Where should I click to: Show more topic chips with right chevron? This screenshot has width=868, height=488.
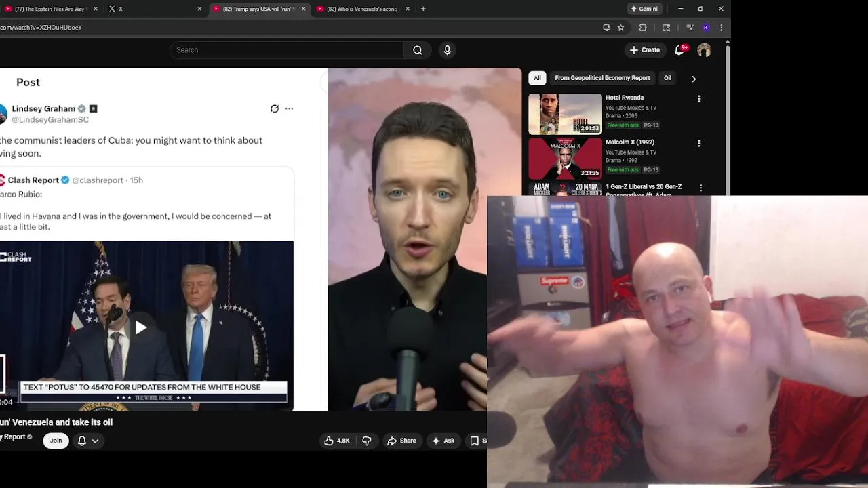pyautogui.click(x=694, y=79)
